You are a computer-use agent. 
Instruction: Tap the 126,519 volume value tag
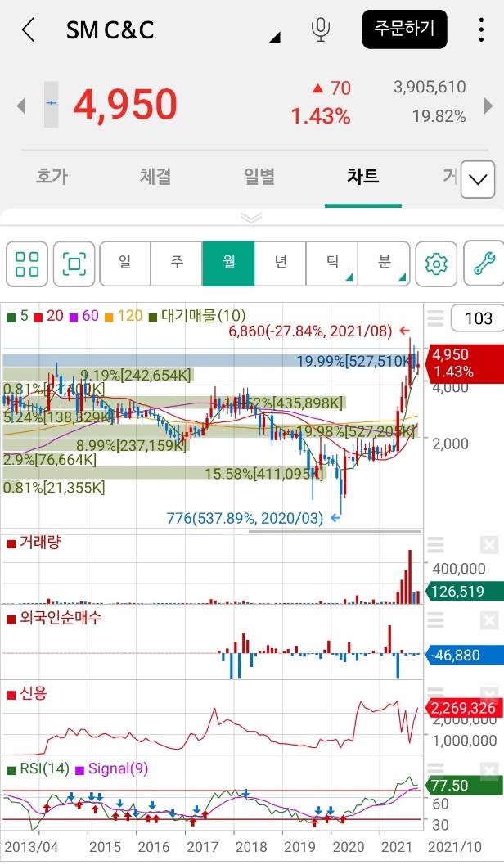465,592
